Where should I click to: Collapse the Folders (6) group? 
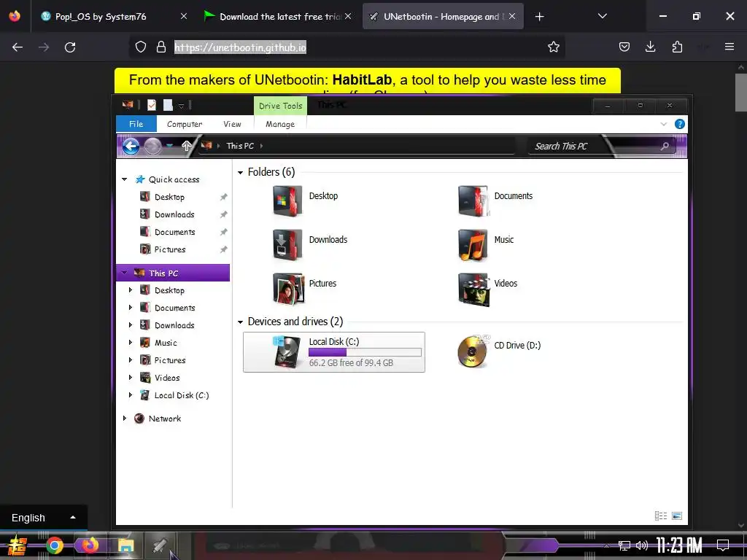coord(240,172)
